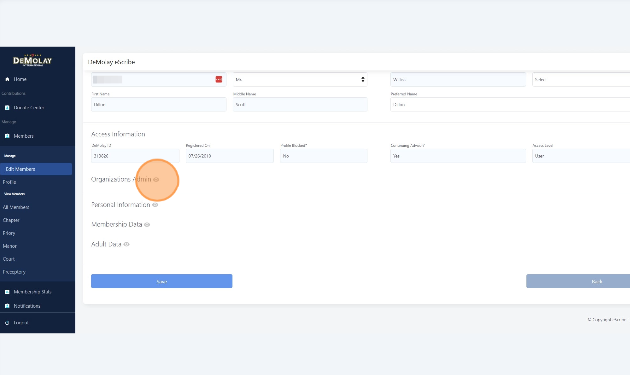Click the title dropdown arrows
The image size is (630, 375).
362,80
